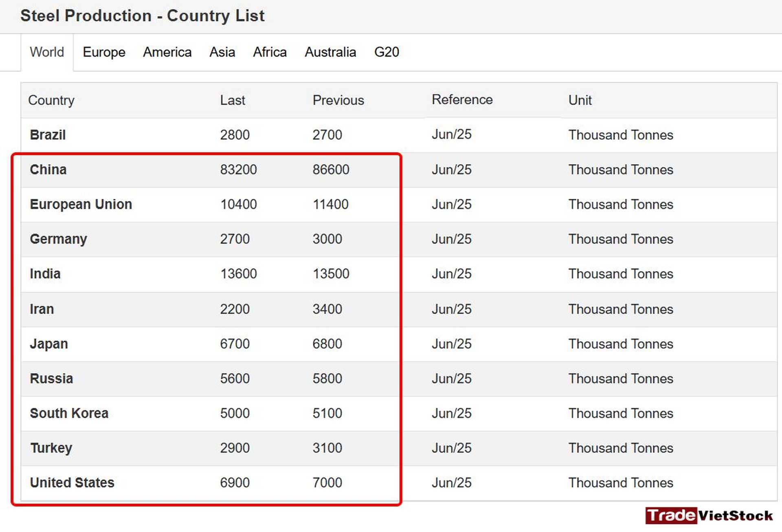Click Japan's last value 6700
Image resolution: width=782 pixels, height=532 pixels.
235,344
